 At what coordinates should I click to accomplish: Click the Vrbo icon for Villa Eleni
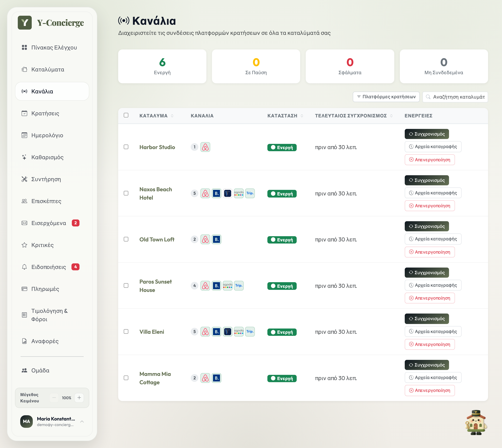pyautogui.click(x=227, y=332)
